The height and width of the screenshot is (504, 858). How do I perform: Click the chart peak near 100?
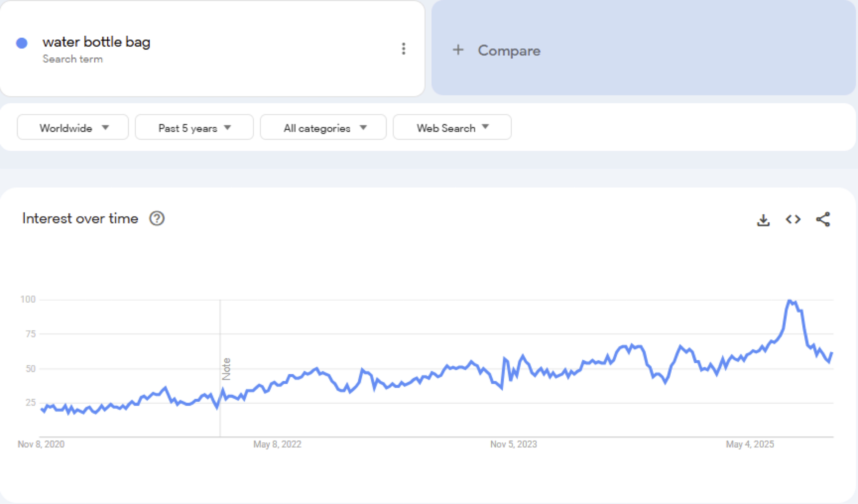[789, 301]
